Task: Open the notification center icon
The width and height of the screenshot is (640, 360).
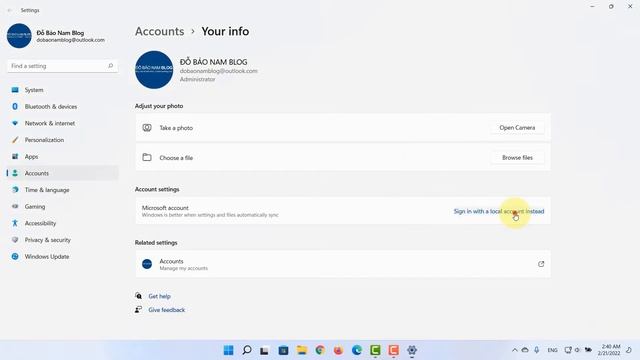Action: (x=629, y=350)
